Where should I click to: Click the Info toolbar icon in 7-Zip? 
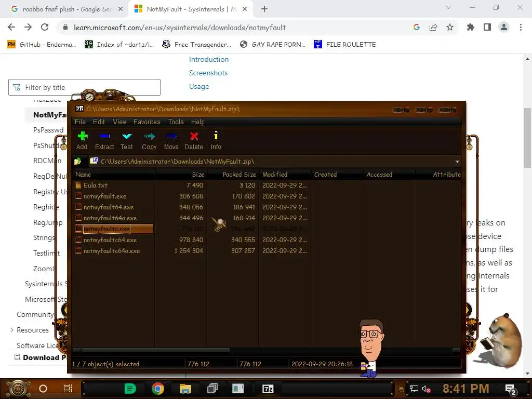216,140
